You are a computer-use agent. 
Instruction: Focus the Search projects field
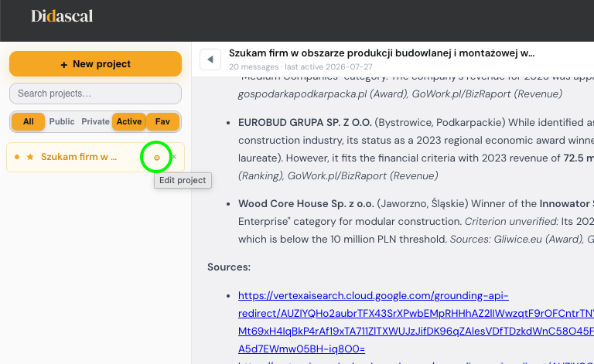pyautogui.click(x=95, y=94)
